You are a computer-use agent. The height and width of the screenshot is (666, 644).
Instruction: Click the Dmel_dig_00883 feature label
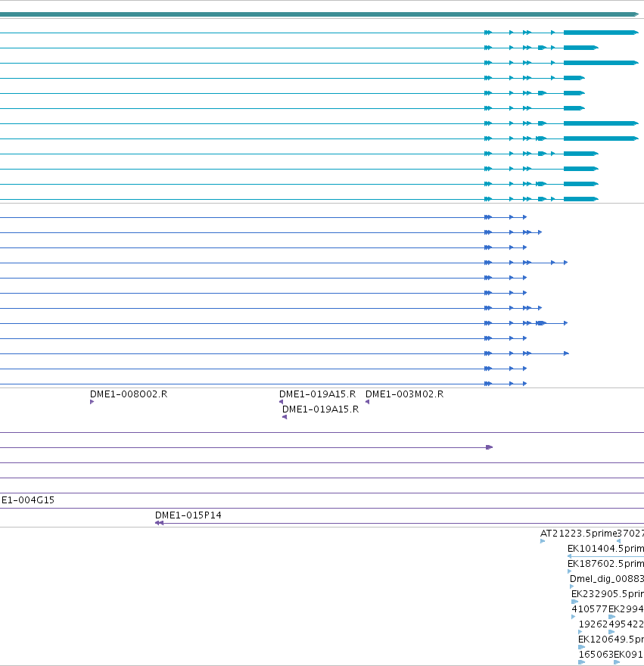(x=607, y=579)
